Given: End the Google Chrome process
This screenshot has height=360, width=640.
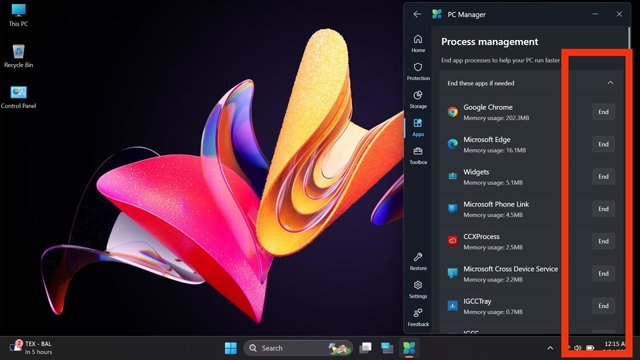Looking at the screenshot, I should tap(603, 112).
